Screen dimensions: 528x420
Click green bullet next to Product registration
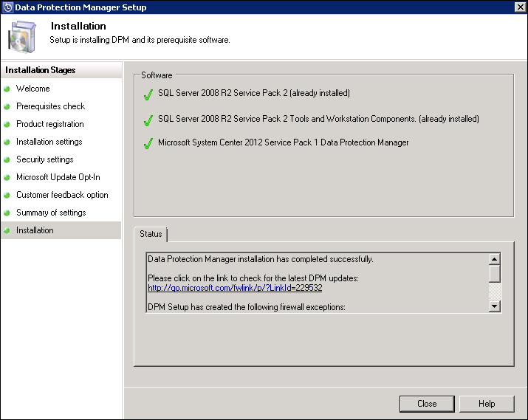pos(7,124)
